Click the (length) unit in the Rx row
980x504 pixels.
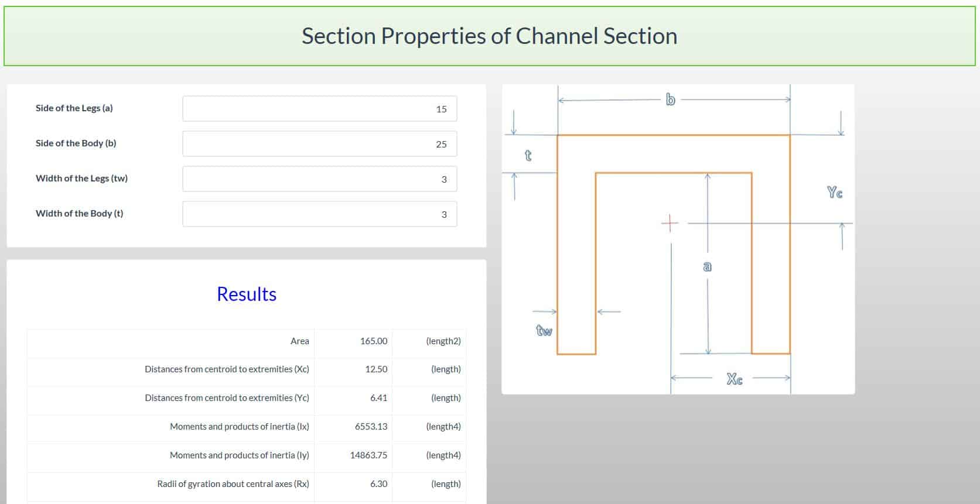[446, 484]
